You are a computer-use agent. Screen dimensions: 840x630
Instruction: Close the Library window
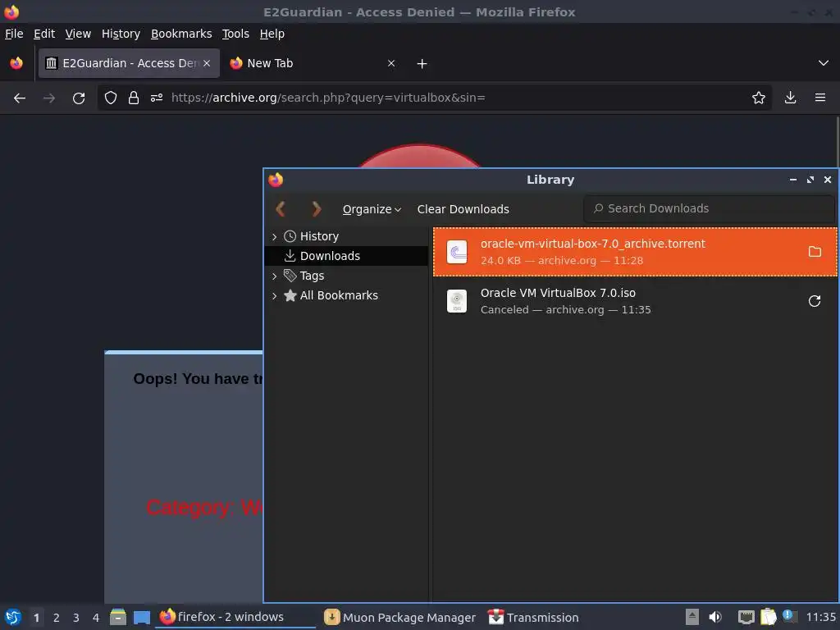(828, 180)
